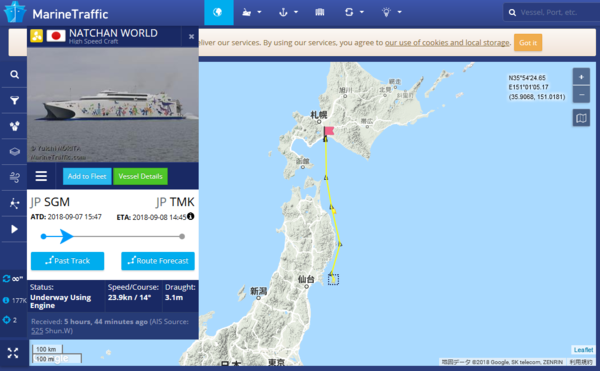Toggle fullscreen map expand icon
The image size is (600, 371).
[x=13, y=353]
